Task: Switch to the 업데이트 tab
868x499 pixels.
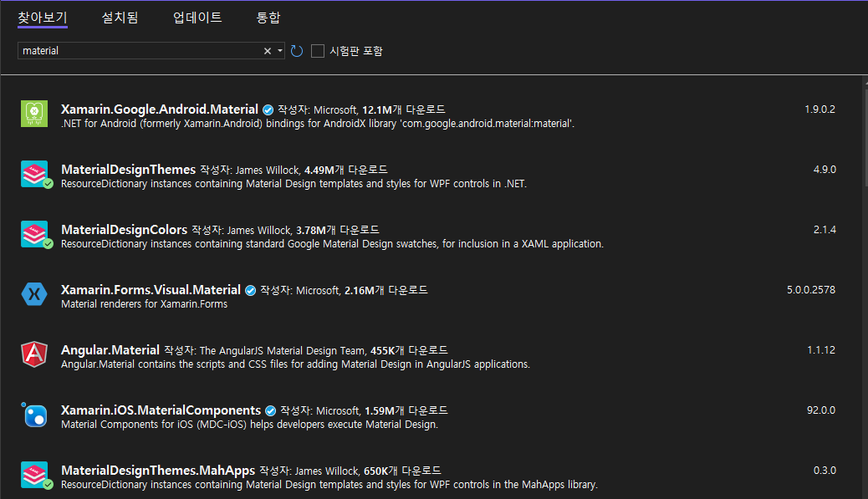Action: 197,18
